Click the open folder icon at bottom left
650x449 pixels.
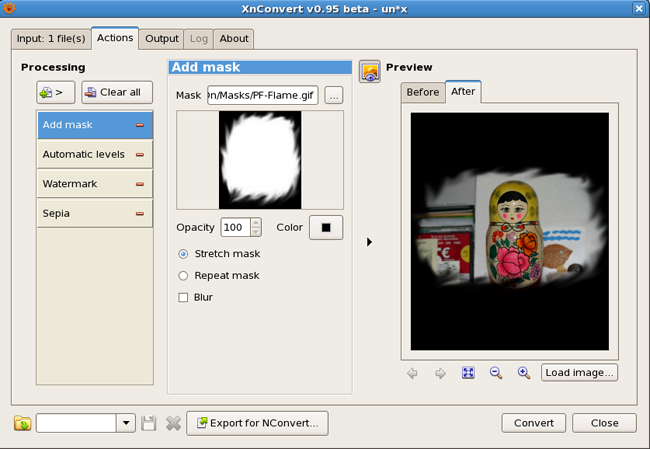pos(22,424)
